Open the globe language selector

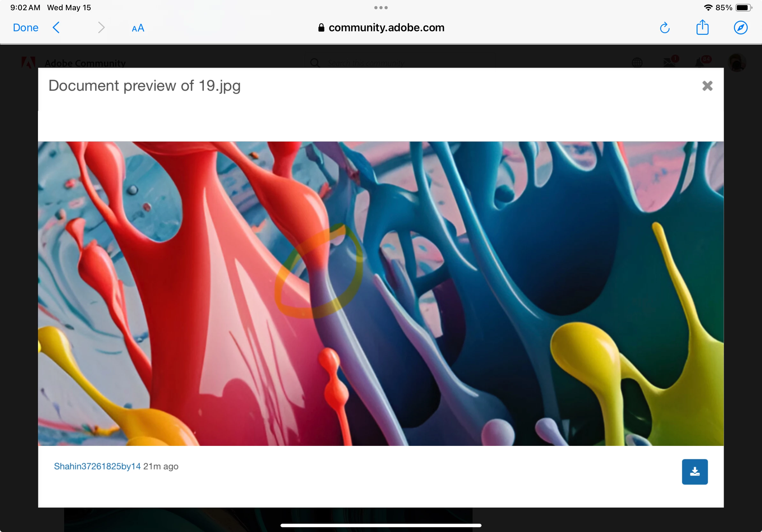pyautogui.click(x=637, y=63)
